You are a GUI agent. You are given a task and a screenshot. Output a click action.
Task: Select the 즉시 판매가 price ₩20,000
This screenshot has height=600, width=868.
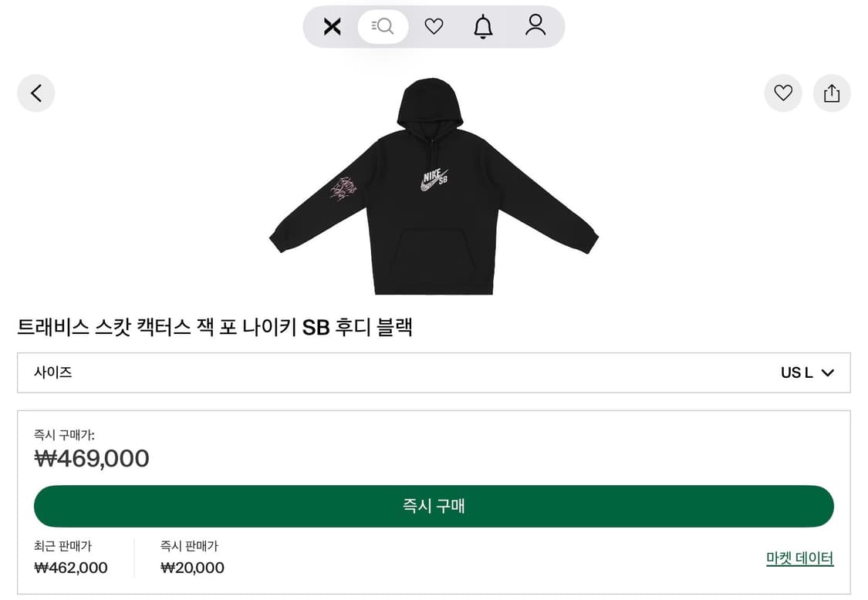(193, 568)
